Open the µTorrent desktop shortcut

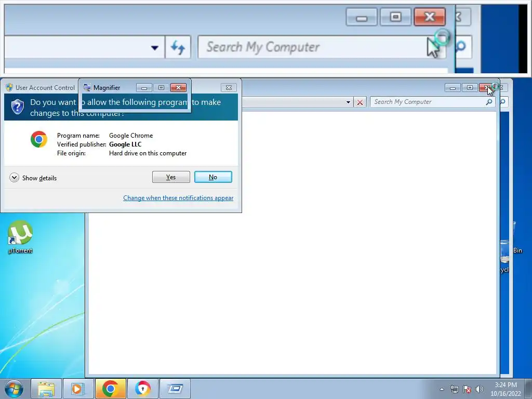point(20,237)
